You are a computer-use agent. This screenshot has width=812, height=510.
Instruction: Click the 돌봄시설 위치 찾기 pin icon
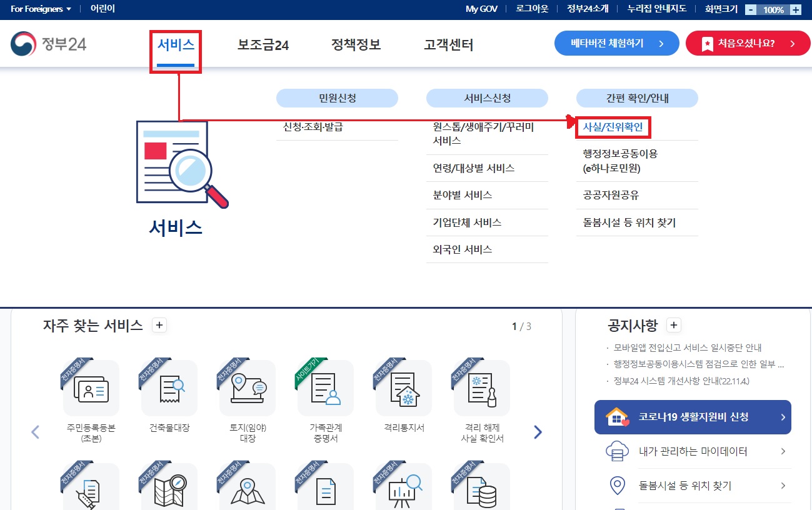tap(617, 486)
